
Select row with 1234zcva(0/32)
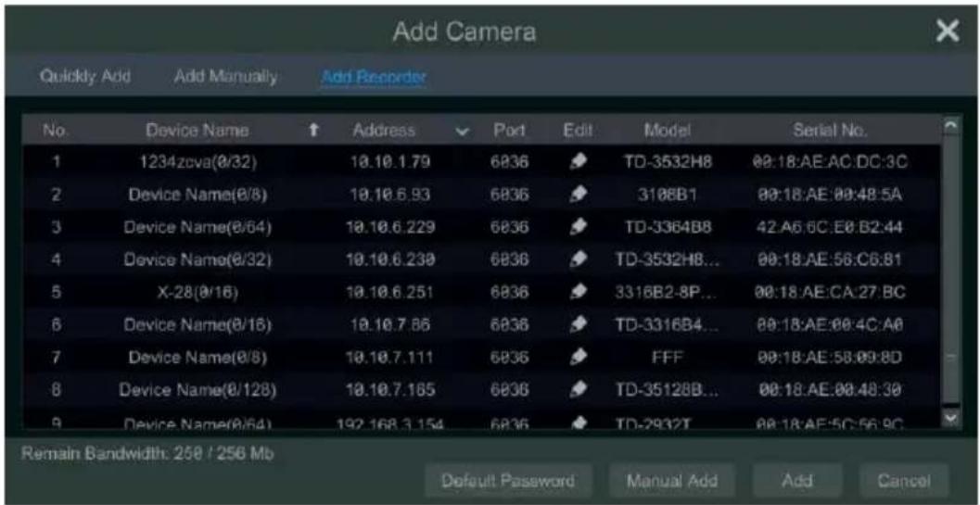tap(481, 162)
